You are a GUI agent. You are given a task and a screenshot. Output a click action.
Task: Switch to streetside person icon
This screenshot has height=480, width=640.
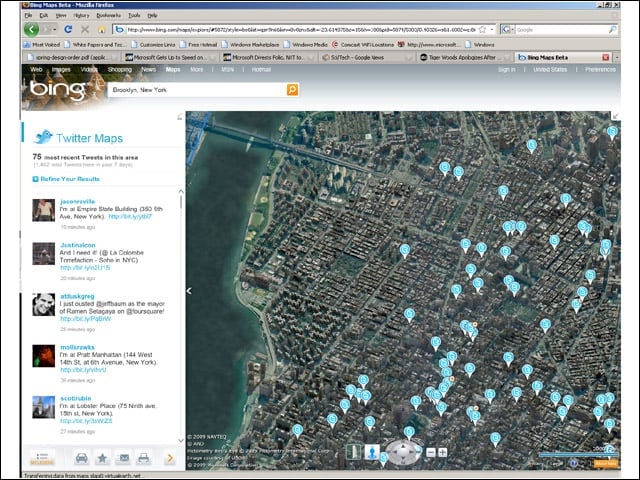click(372, 452)
